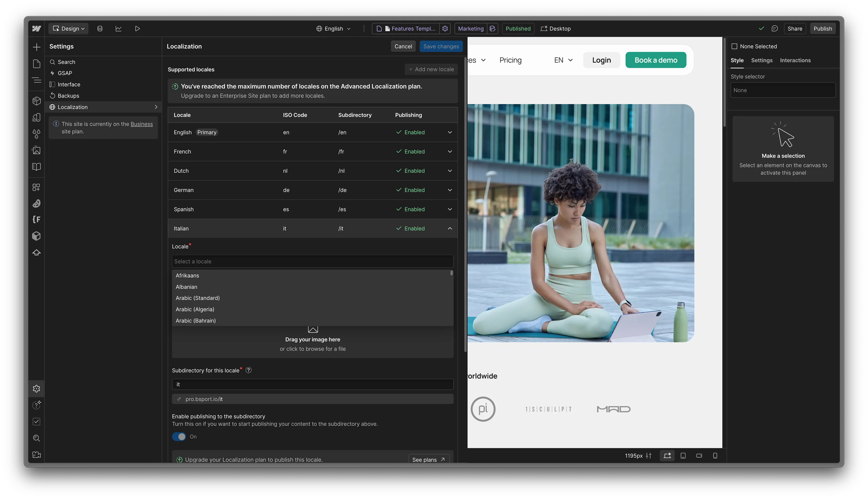868x499 pixels.
Task: Open the Pages panel icon
Action: [x=36, y=64]
